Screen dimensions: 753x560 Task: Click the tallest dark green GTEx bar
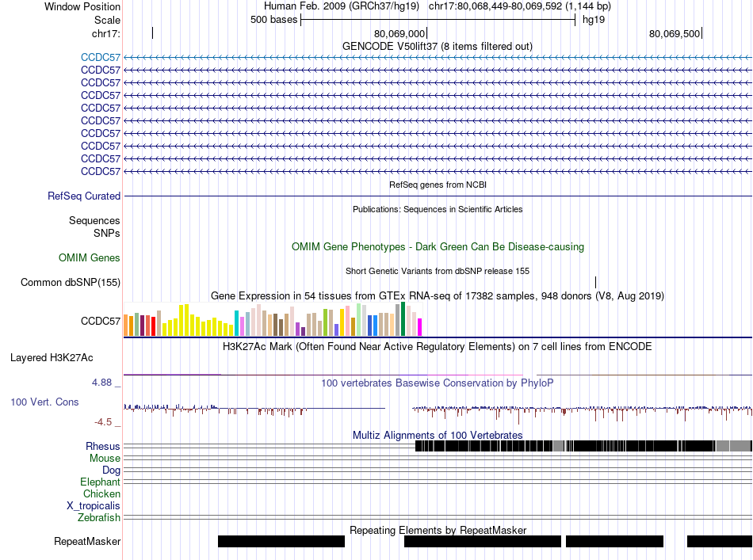(x=403, y=318)
